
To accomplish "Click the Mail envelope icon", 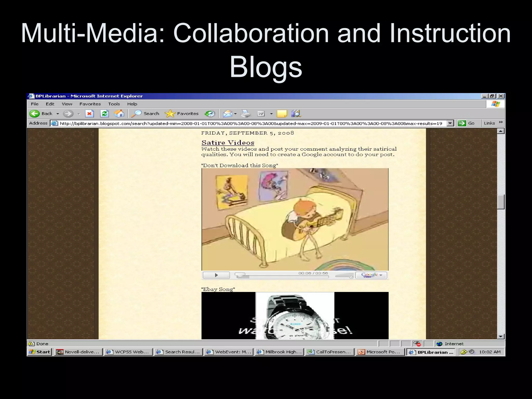I will coord(228,114).
